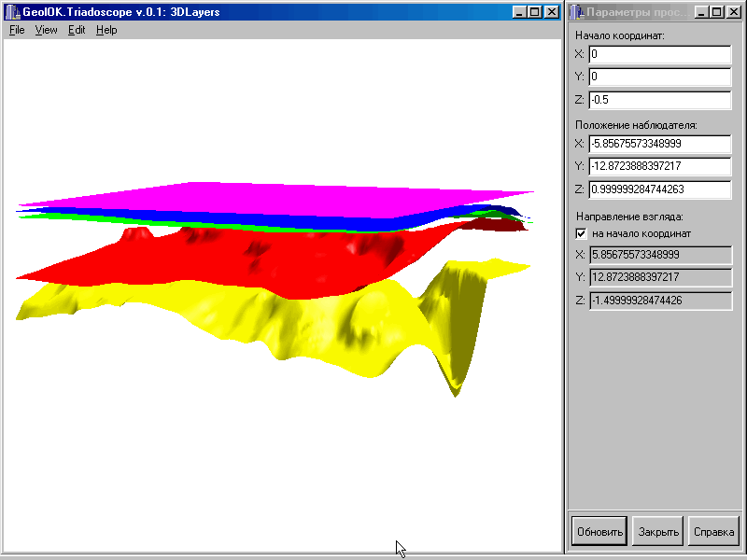Click the Обновить button
The image size is (747, 560).
[599, 532]
